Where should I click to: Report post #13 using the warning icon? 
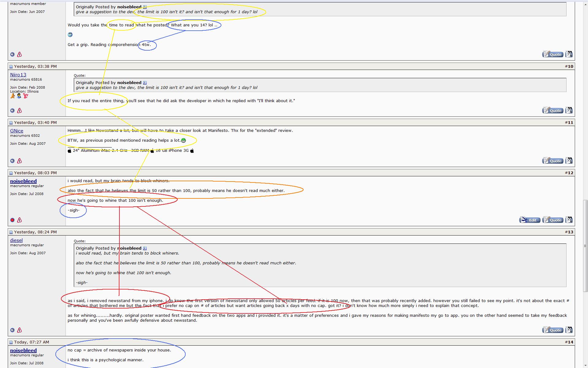(x=20, y=330)
